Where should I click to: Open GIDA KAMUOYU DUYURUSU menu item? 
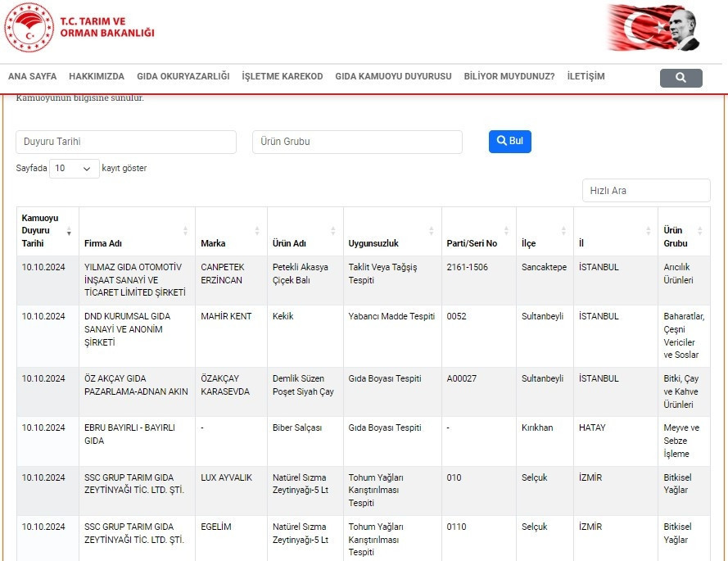(x=393, y=76)
